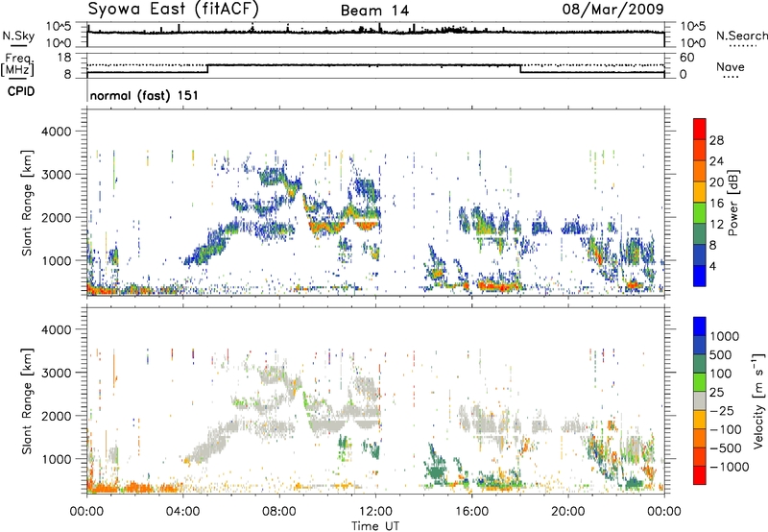Pick the red bottom swatch of Velocity colorbar

pyautogui.click(x=700, y=475)
